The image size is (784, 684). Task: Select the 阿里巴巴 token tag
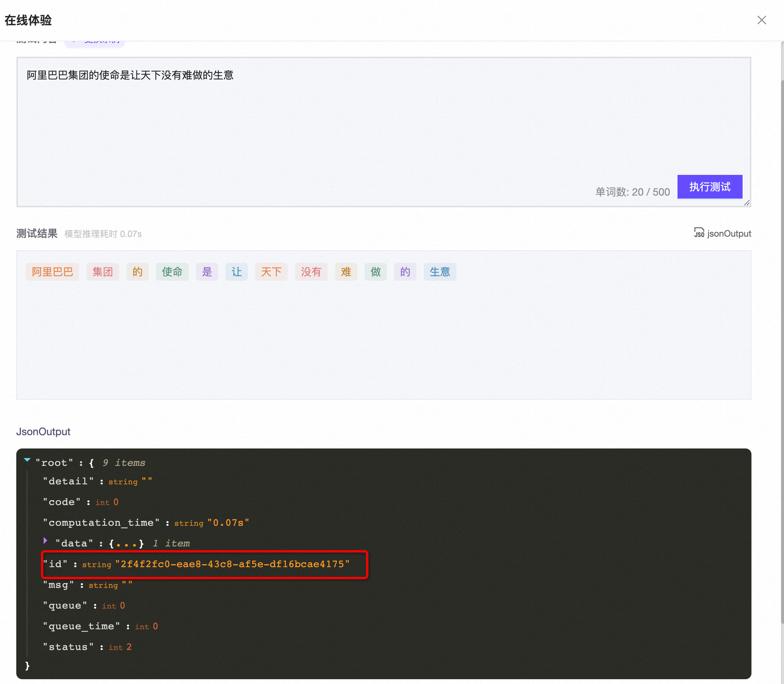tap(52, 272)
